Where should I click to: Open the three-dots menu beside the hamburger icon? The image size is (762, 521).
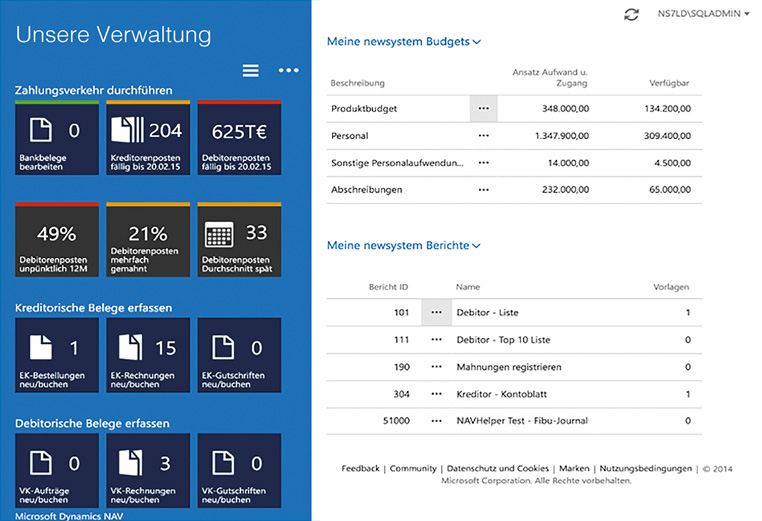point(289,70)
